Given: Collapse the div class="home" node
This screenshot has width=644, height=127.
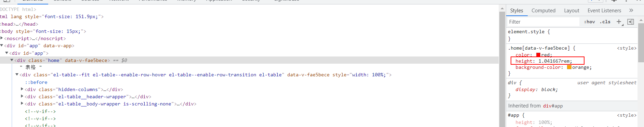Looking at the screenshot, I should [x=12, y=60].
